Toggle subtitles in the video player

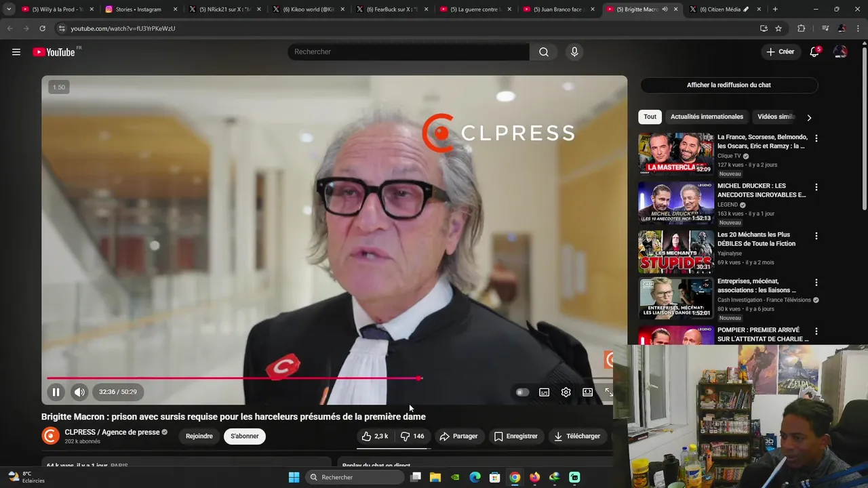click(x=544, y=392)
